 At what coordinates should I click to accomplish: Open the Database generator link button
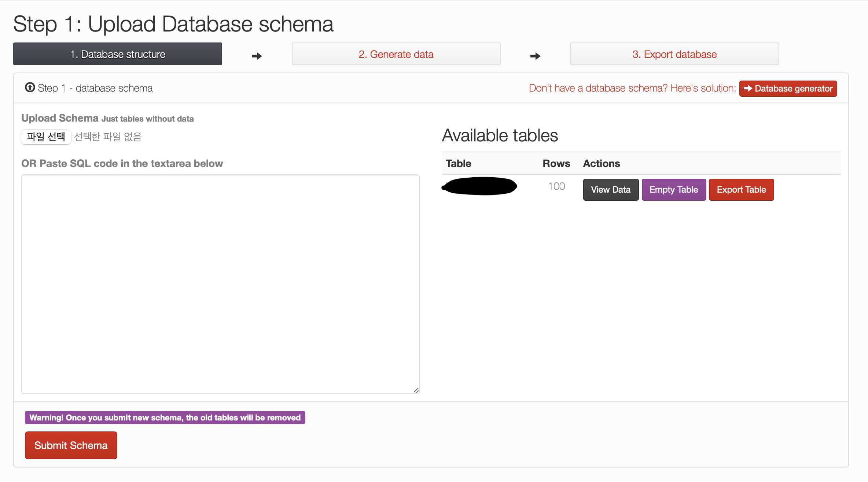788,89
